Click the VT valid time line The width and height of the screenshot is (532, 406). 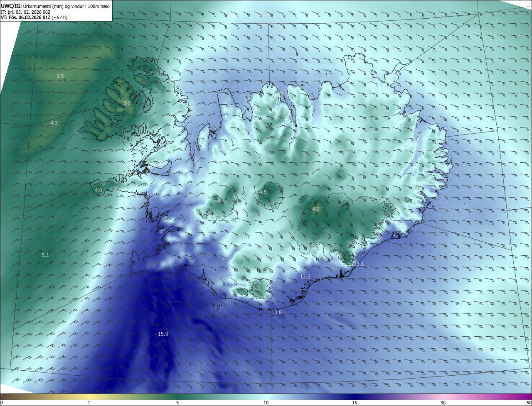pos(34,17)
